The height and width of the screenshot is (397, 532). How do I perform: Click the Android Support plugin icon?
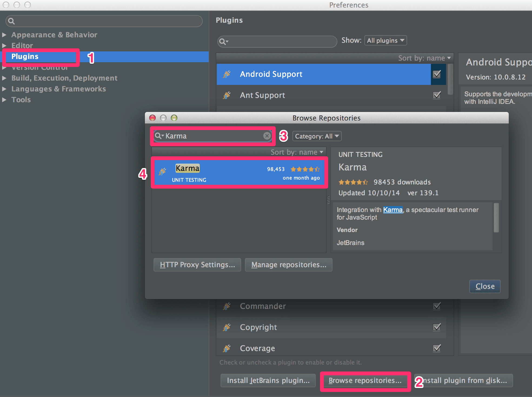click(227, 74)
